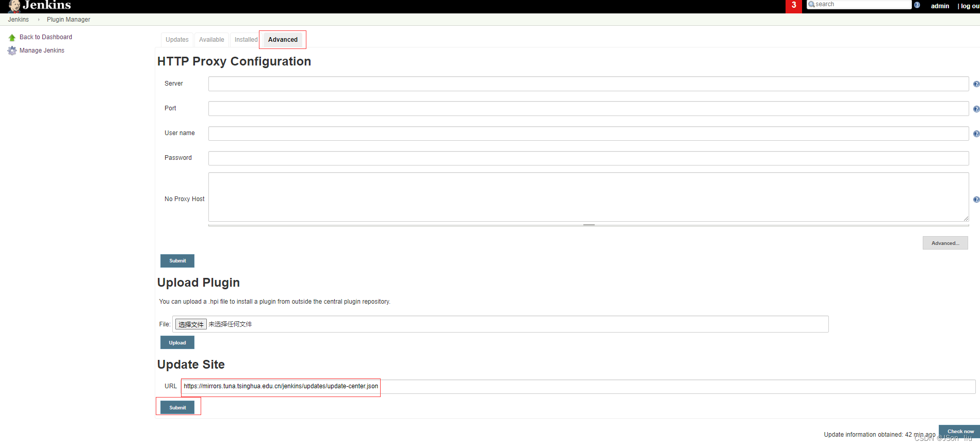Select the Advanced tab
The width and height of the screenshot is (980, 446).
tap(283, 40)
